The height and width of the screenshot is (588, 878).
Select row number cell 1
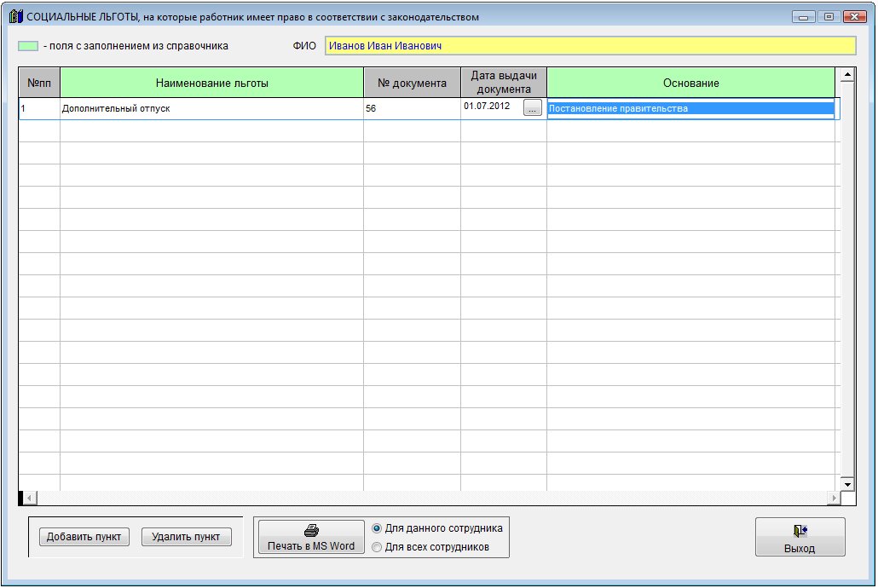point(39,108)
